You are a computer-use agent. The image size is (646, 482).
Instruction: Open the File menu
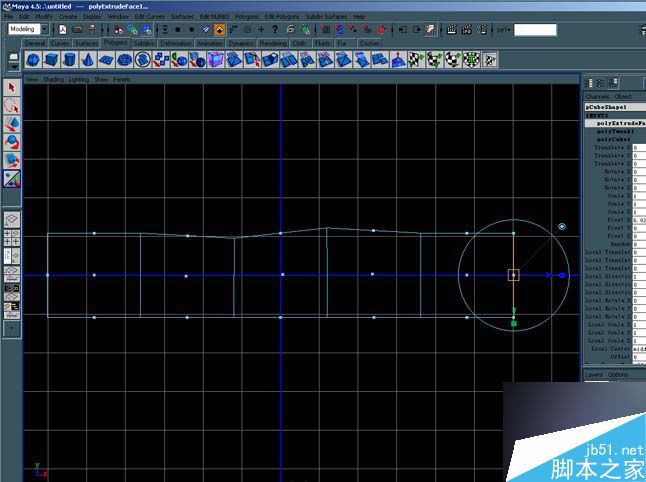pos(9,16)
